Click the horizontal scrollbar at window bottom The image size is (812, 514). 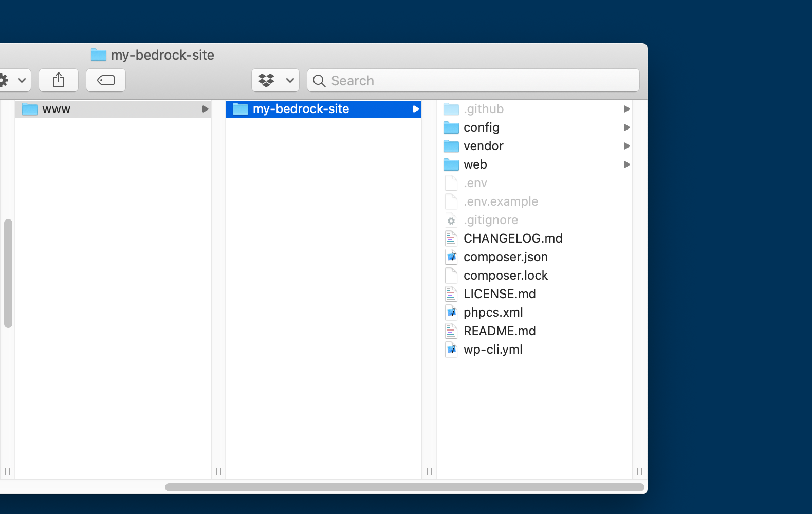(x=404, y=487)
